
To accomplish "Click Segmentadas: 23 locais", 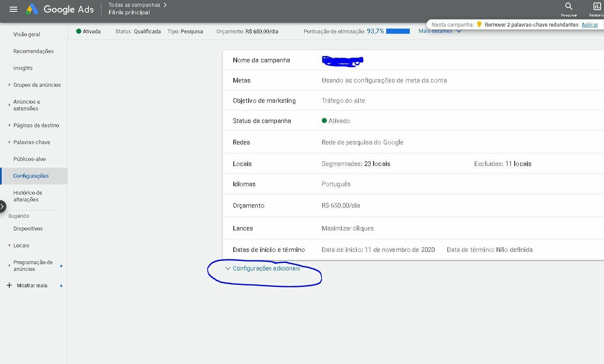I will [x=356, y=164].
